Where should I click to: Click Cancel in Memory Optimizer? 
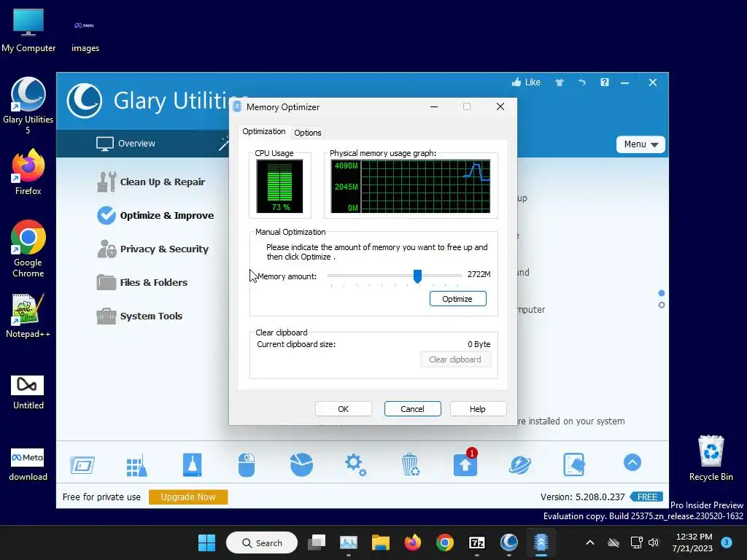point(412,408)
